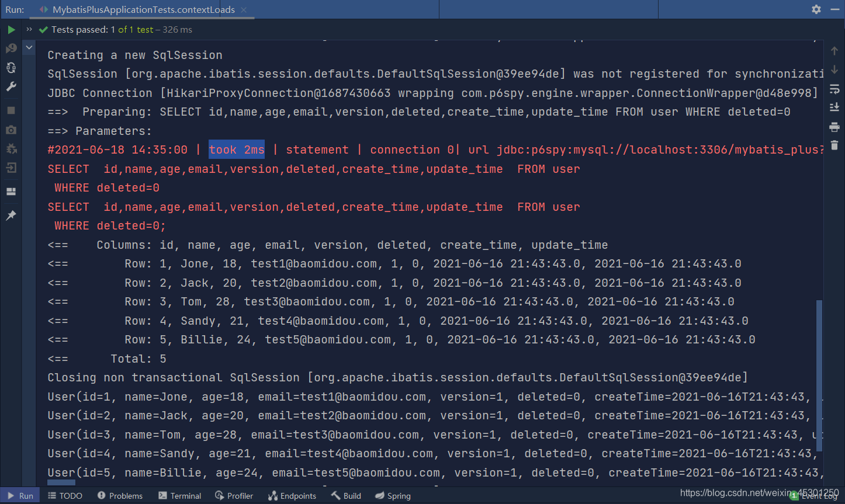The image size is (845, 504).
Task: Open the TODO tool window
Action: tap(65, 496)
